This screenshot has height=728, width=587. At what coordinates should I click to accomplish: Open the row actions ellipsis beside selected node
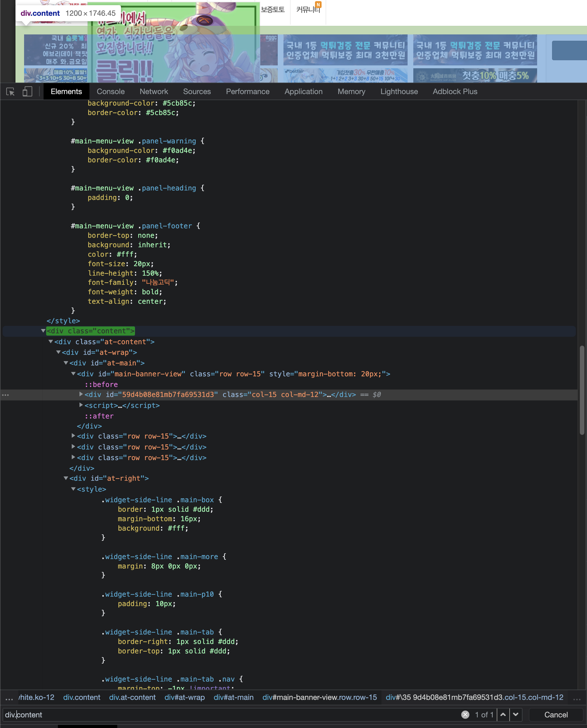point(6,395)
